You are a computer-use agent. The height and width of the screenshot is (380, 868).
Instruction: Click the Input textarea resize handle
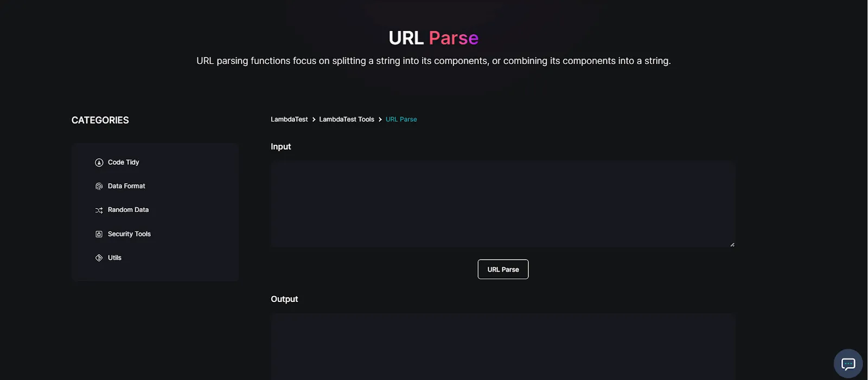tap(732, 244)
